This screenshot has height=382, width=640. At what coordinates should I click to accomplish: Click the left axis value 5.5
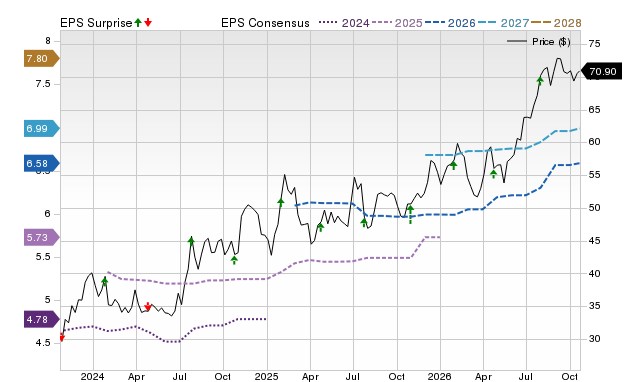tap(43, 257)
